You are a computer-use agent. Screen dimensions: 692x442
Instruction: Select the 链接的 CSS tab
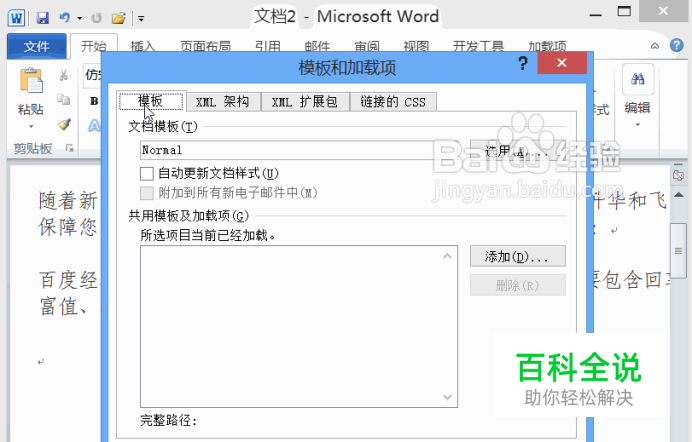393,102
